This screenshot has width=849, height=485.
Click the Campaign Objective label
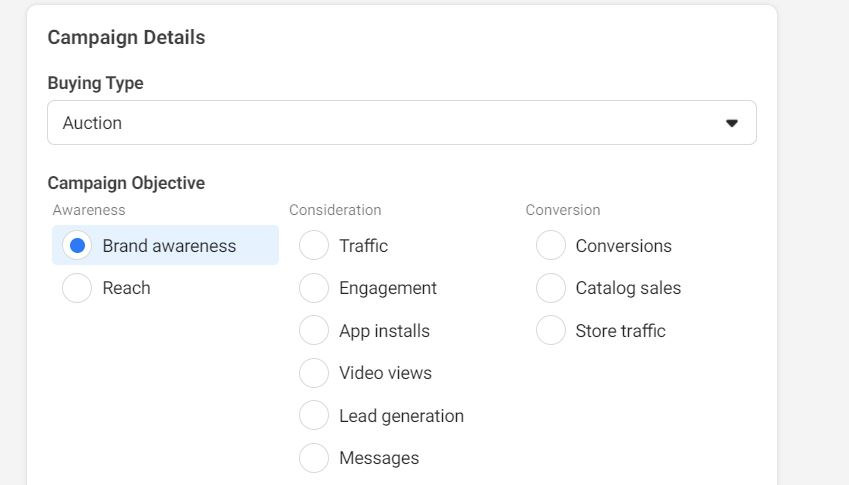point(126,183)
